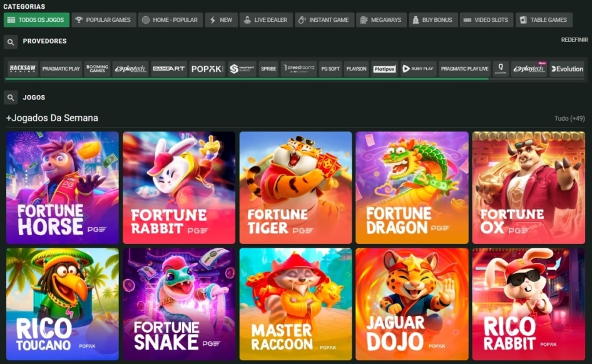This screenshot has height=364, width=592.
Task: Filter by Spribe provider
Action: (x=268, y=69)
